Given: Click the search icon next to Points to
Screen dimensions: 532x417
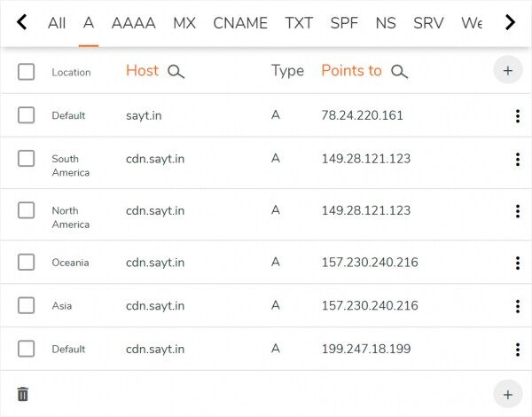Looking at the screenshot, I should (399, 72).
